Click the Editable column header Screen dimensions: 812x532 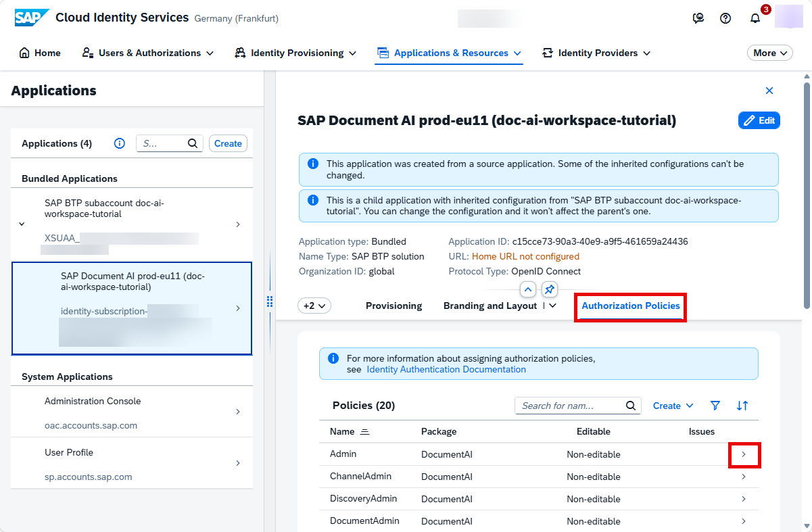coord(593,431)
